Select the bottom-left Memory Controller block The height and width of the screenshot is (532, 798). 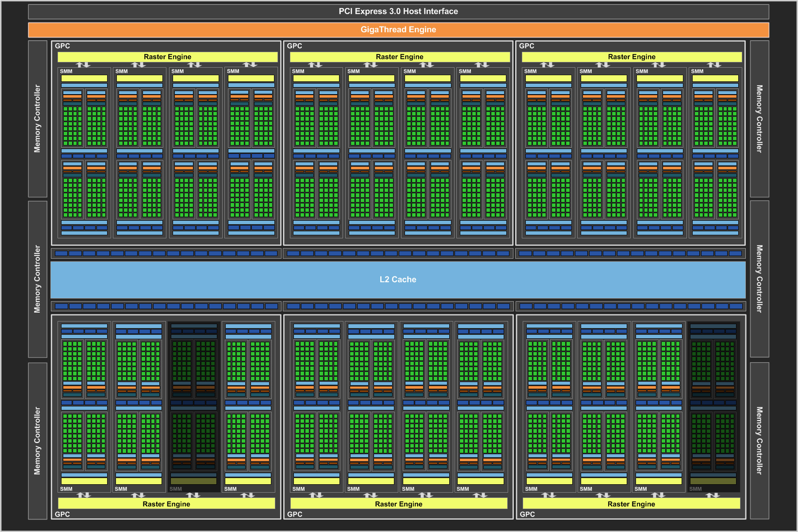pos(38,440)
